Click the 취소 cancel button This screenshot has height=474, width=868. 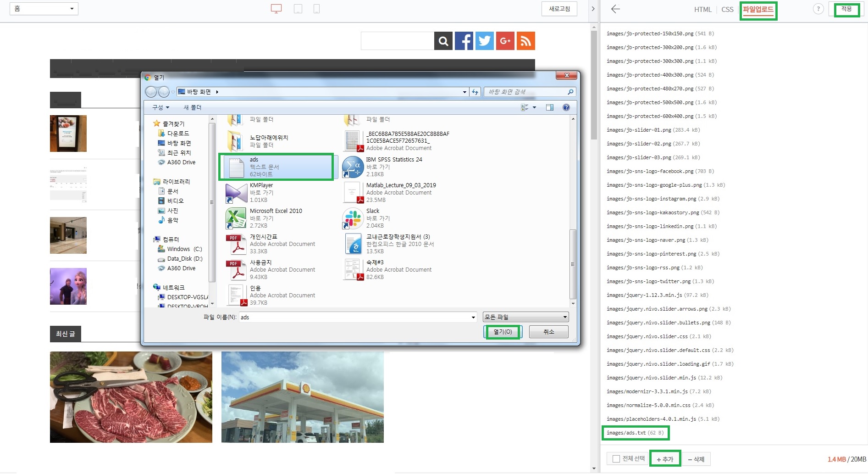point(549,332)
